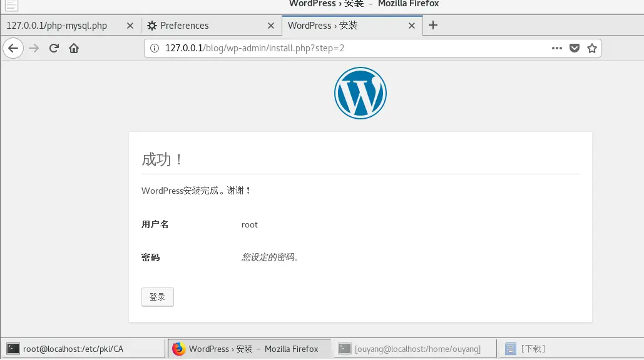Screen dimensions: 644x360
Task: Click the 登录 login button
Action: click(158, 297)
